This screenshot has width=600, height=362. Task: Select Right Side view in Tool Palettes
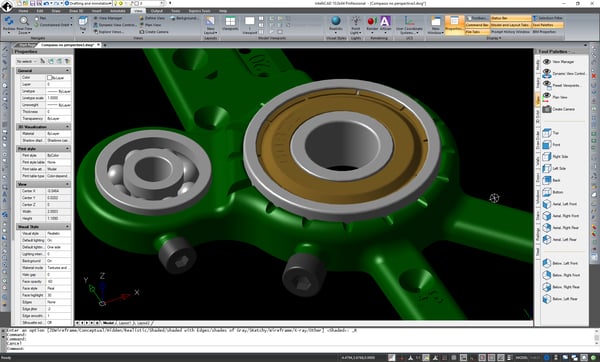pyautogui.click(x=555, y=157)
